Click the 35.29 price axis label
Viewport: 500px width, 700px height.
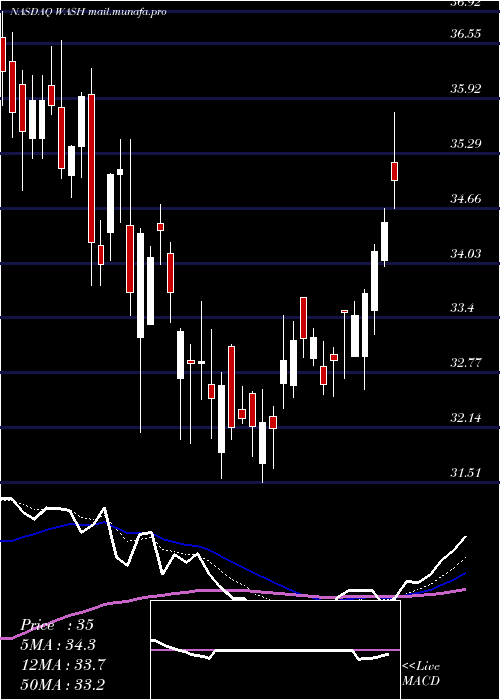pos(466,143)
